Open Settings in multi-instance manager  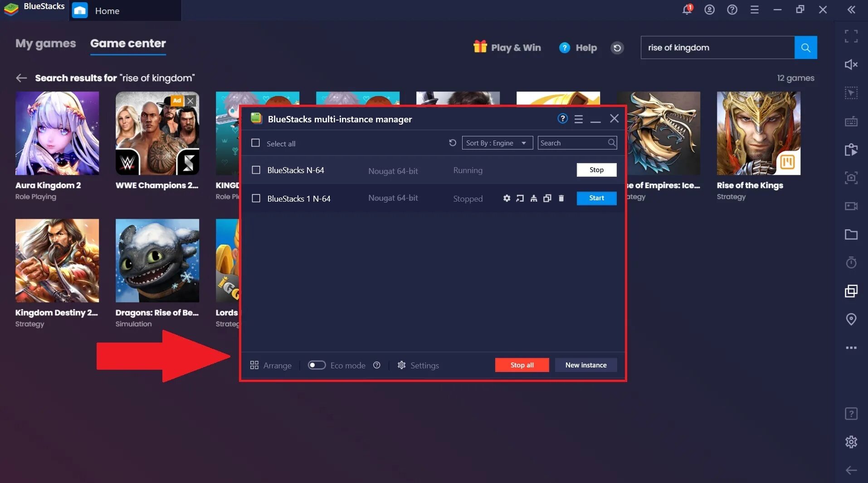tap(418, 365)
